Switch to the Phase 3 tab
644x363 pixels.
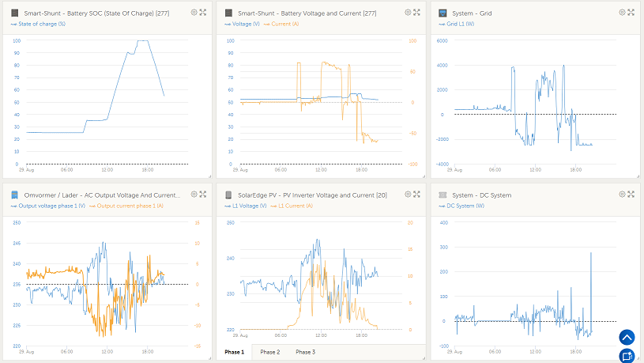pyautogui.click(x=305, y=352)
